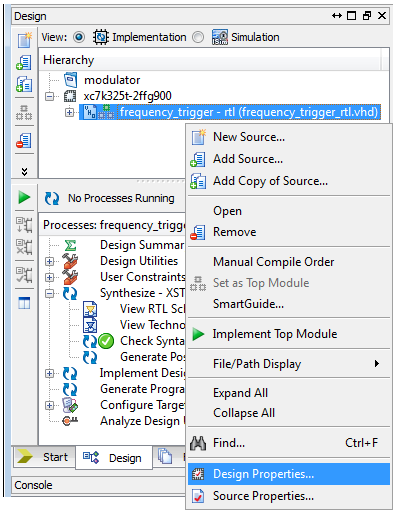Select modulator in Hierarchy tree
This screenshot has height=515, width=398.
(112, 80)
